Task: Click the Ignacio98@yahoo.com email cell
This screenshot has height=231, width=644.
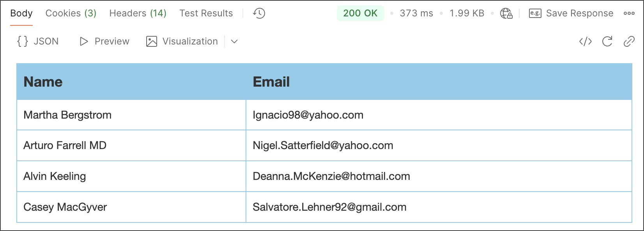Action: point(308,115)
